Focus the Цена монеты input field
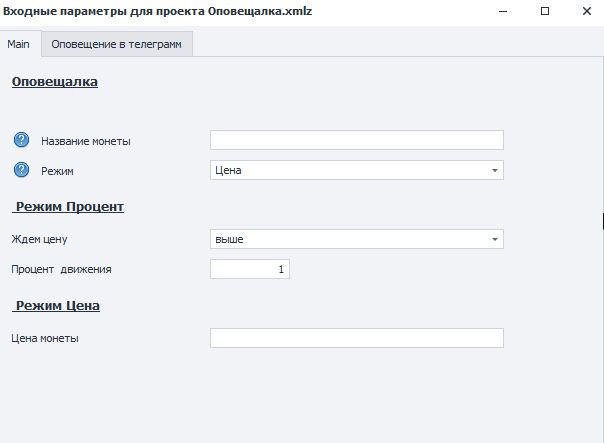Image resolution: width=604 pixels, height=443 pixels. pyautogui.click(x=356, y=338)
